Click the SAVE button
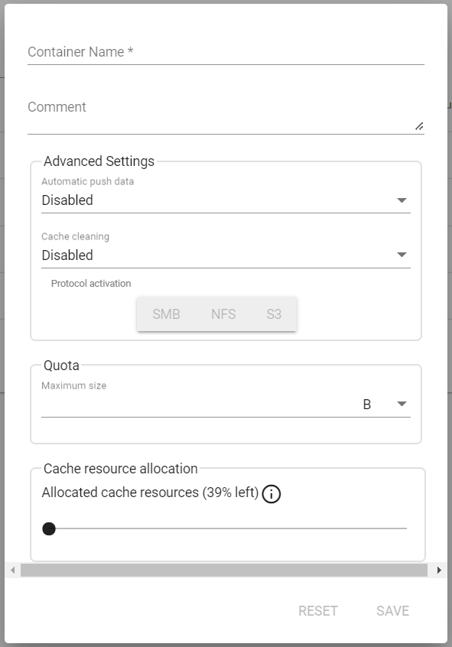 pyautogui.click(x=393, y=611)
